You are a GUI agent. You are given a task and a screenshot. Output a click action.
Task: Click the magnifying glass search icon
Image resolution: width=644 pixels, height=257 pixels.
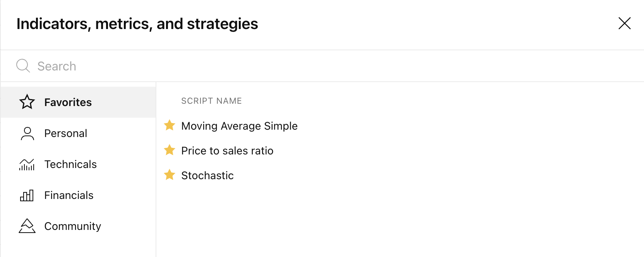point(23,66)
